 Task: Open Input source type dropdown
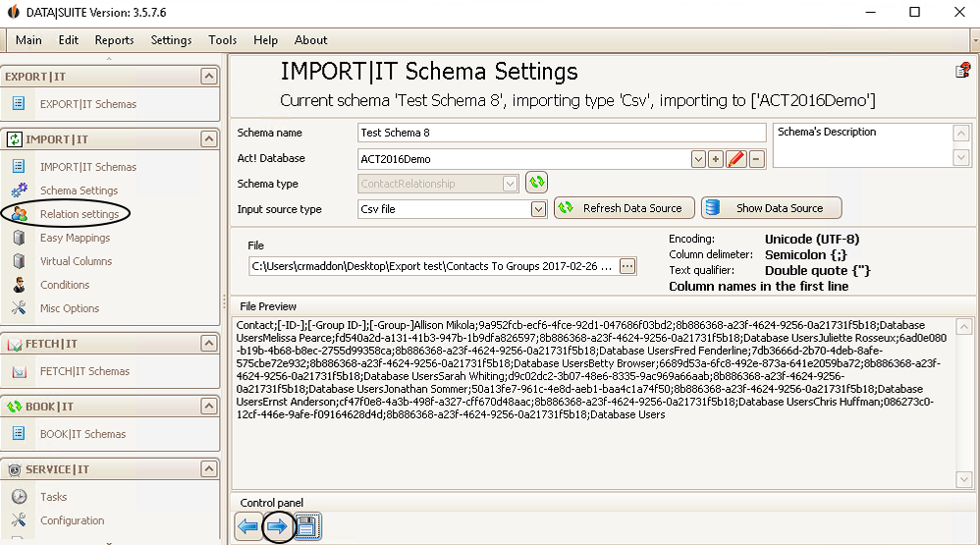point(538,209)
